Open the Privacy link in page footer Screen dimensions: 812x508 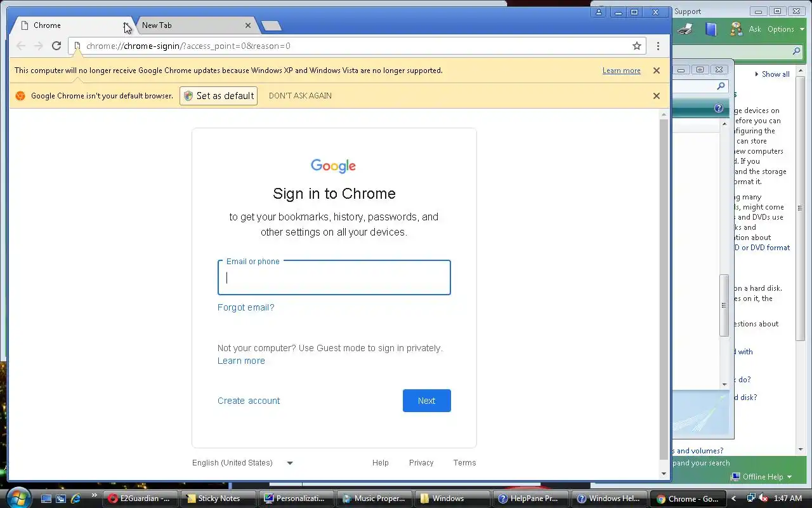(x=421, y=463)
